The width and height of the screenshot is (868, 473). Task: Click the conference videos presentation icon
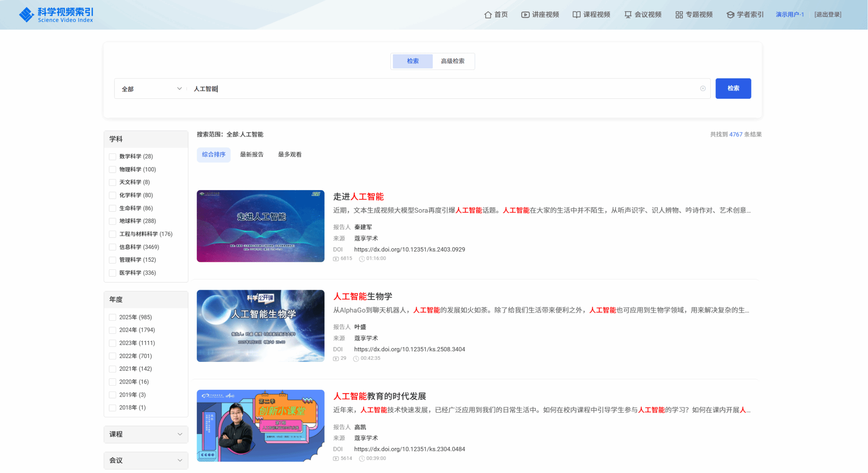point(628,15)
